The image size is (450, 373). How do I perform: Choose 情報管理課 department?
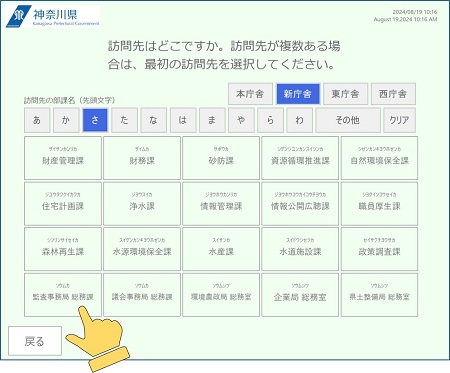click(221, 203)
